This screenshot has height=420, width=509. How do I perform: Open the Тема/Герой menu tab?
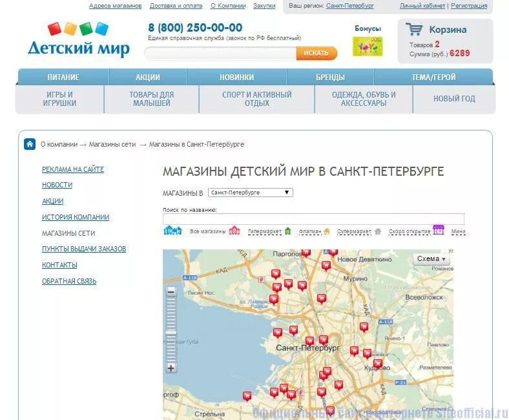pos(433,77)
